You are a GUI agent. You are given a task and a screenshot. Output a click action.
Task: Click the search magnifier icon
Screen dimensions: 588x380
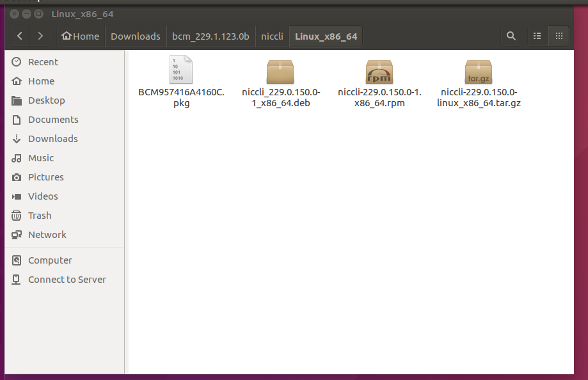tap(511, 36)
